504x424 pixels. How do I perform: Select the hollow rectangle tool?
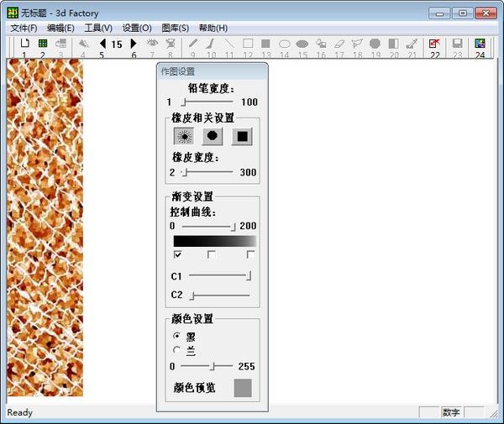(248, 43)
